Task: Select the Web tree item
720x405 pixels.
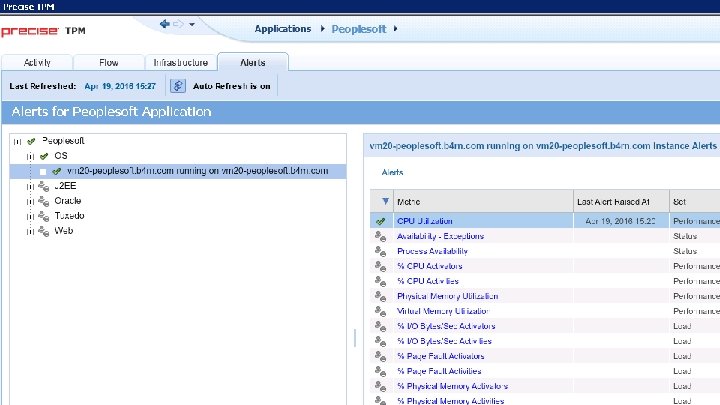Action: click(x=63, y=231)
